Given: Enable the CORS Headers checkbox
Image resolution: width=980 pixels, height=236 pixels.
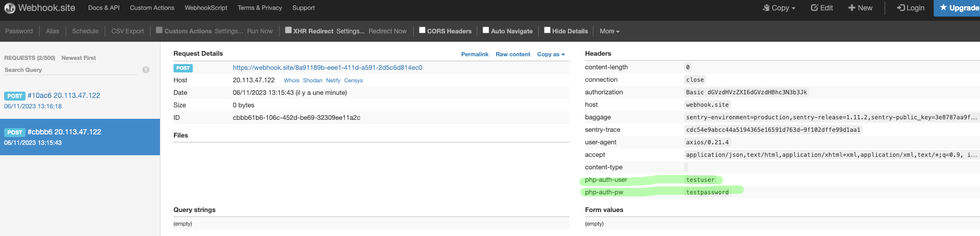Looking at the screenshot, I should pyautogui.click(x=423, y=30).
